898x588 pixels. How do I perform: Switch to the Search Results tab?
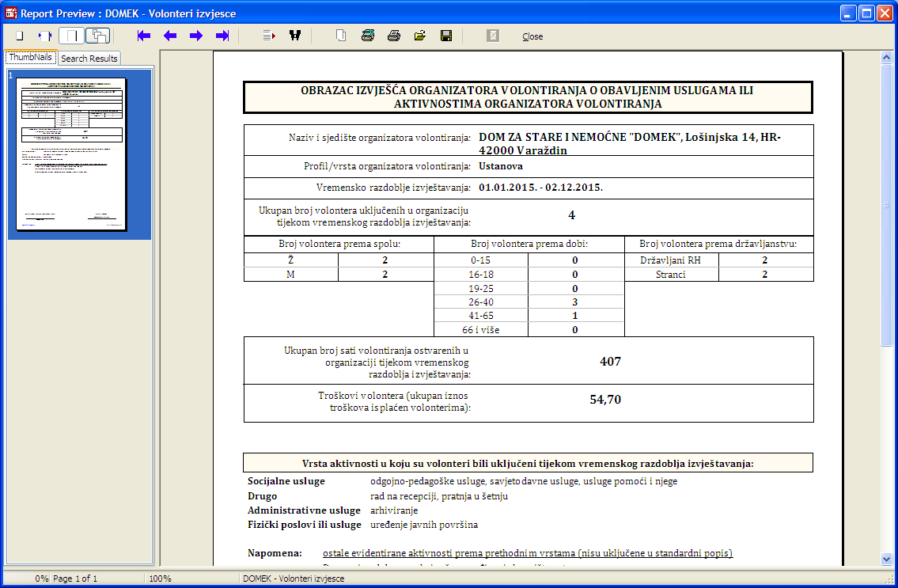[x=89, y=58]
